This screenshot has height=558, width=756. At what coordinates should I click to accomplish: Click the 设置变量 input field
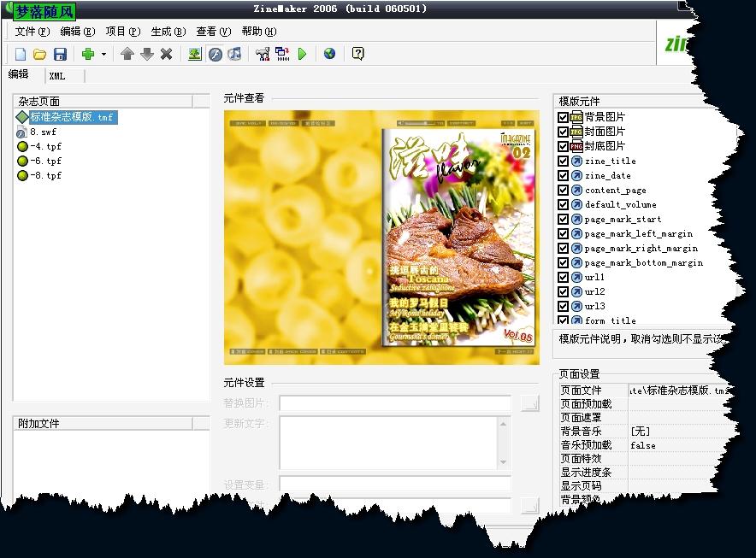click(395, 484)
